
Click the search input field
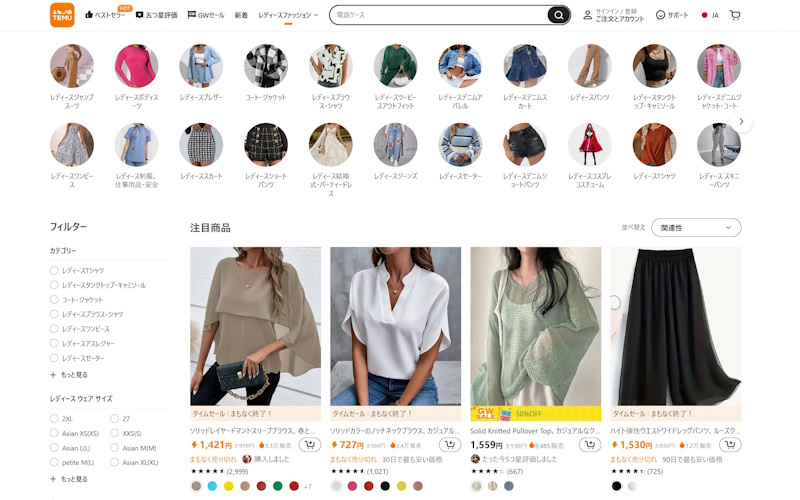(439, 15)
